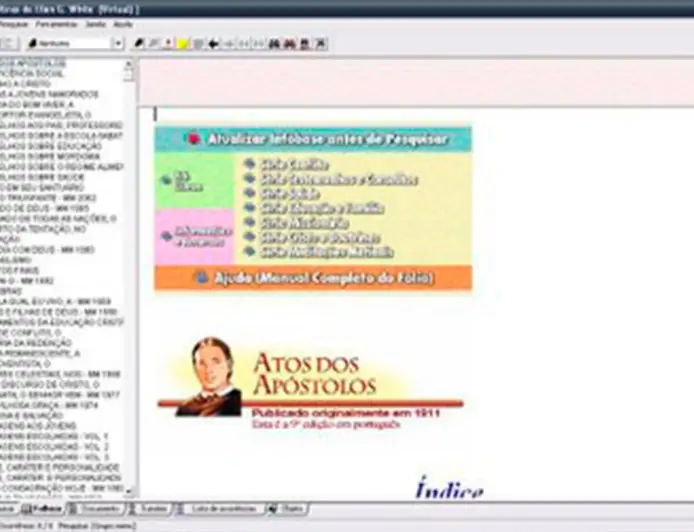Click the yellow highlighter toolbar icon

182,44
